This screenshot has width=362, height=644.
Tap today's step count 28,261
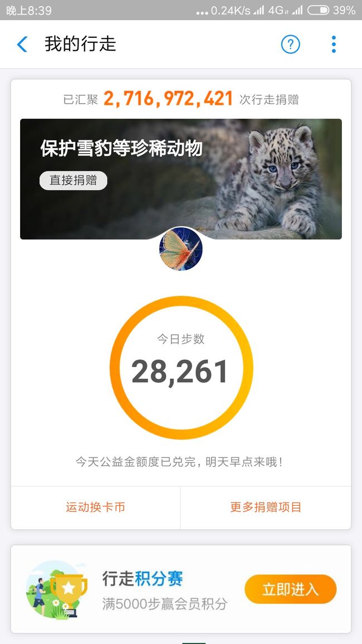pos(180,372)
